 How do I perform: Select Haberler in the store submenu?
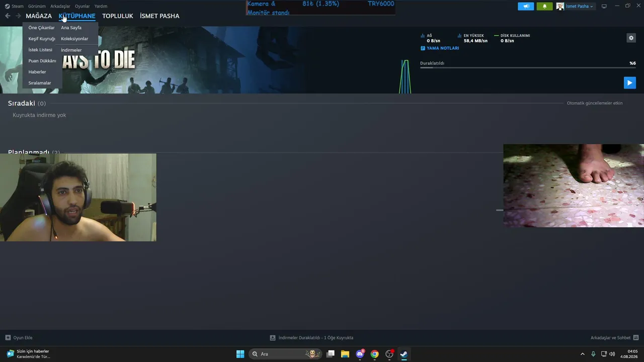(37, 72)
